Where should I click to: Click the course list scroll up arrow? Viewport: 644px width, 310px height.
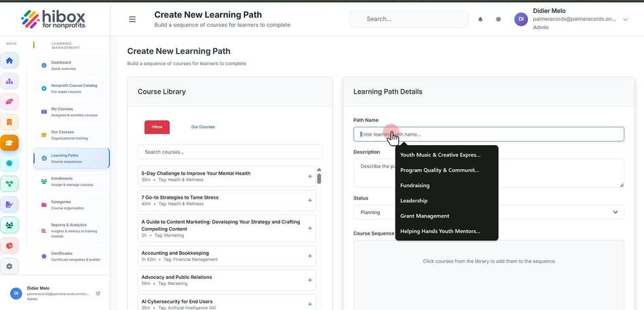point(319,170)
